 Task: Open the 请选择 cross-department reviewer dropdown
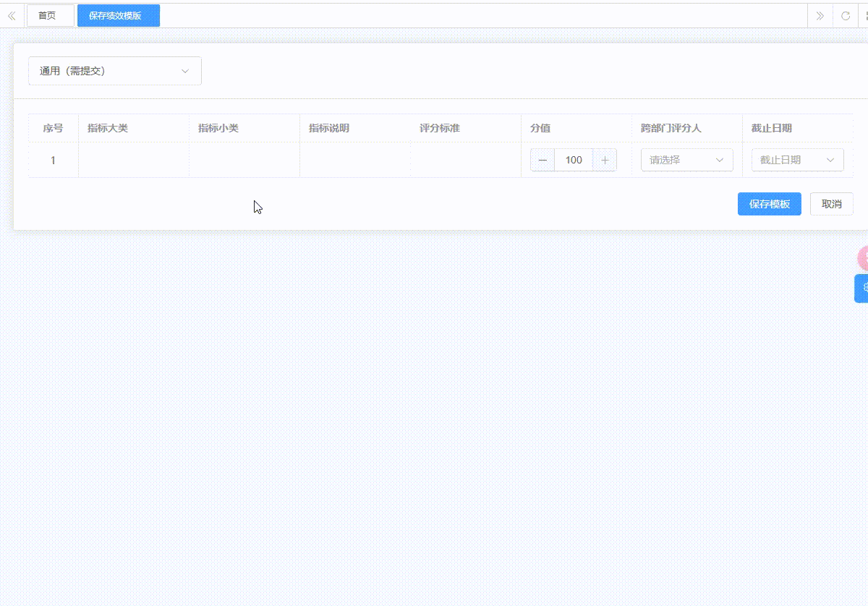tap(686, 160)
